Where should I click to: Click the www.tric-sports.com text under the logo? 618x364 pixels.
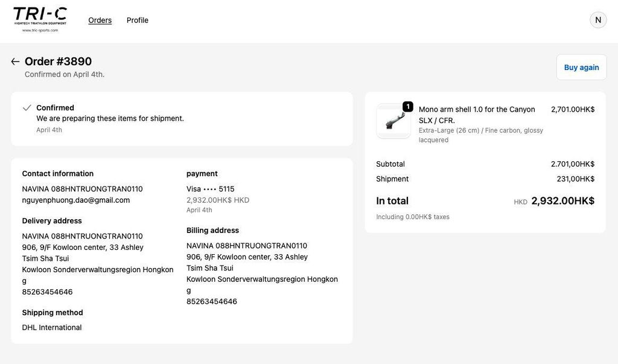coord(40,30)
